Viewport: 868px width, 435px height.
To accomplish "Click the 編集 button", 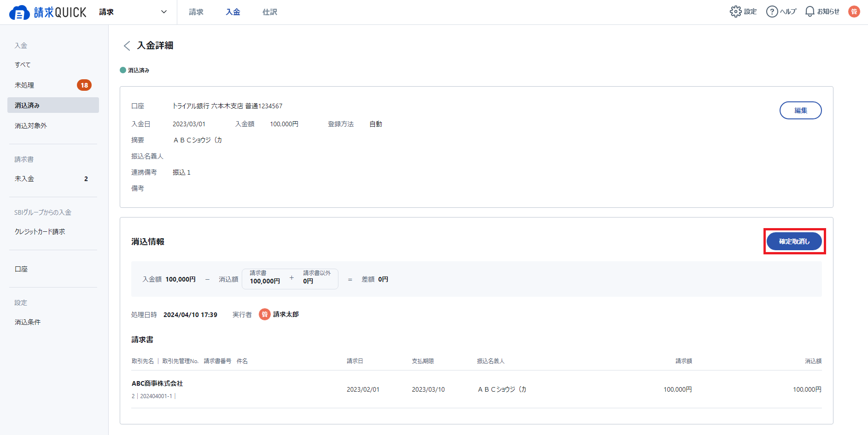I will coord(800,111).
